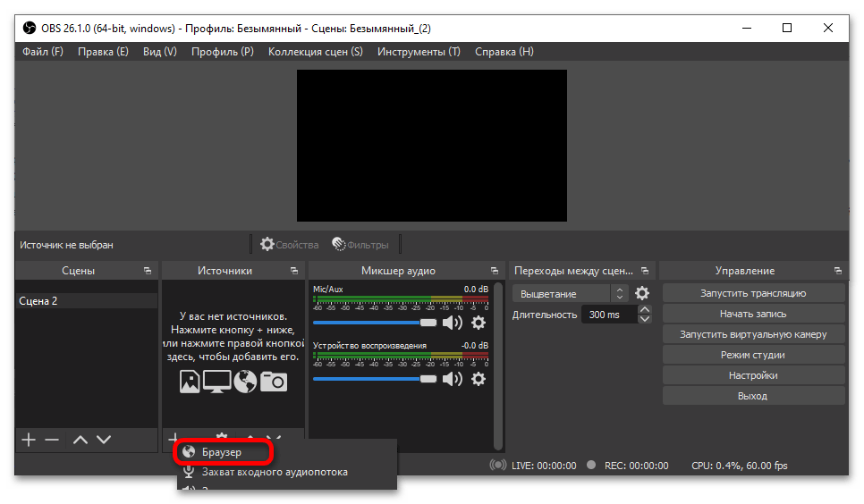
Task: Click Устройство воспроизведения volume slider handle
Action: click(428, 379)
